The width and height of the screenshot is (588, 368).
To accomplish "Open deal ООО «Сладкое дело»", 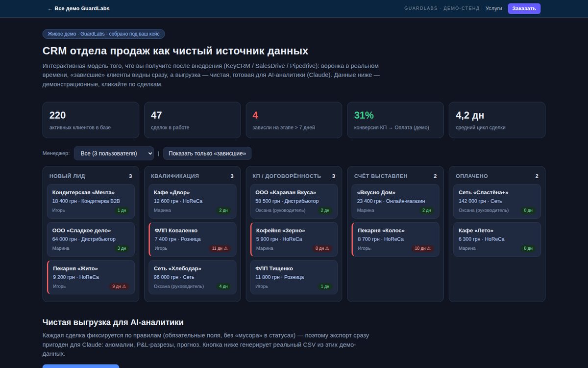I will pos(91,239).
